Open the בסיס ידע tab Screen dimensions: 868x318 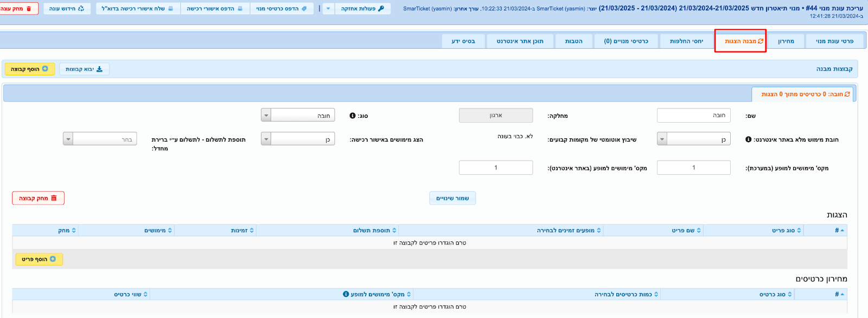coord(463,41)
